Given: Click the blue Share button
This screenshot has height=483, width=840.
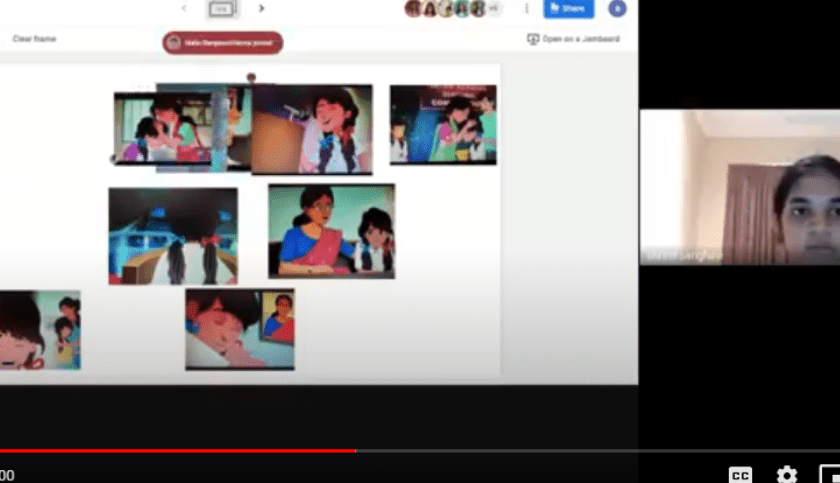Looking at the screenshot, I should click(568, 9).
